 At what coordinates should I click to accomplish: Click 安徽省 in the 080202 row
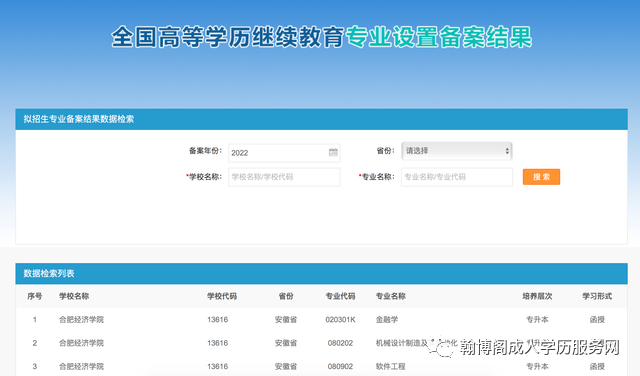(x=286, y=343)
